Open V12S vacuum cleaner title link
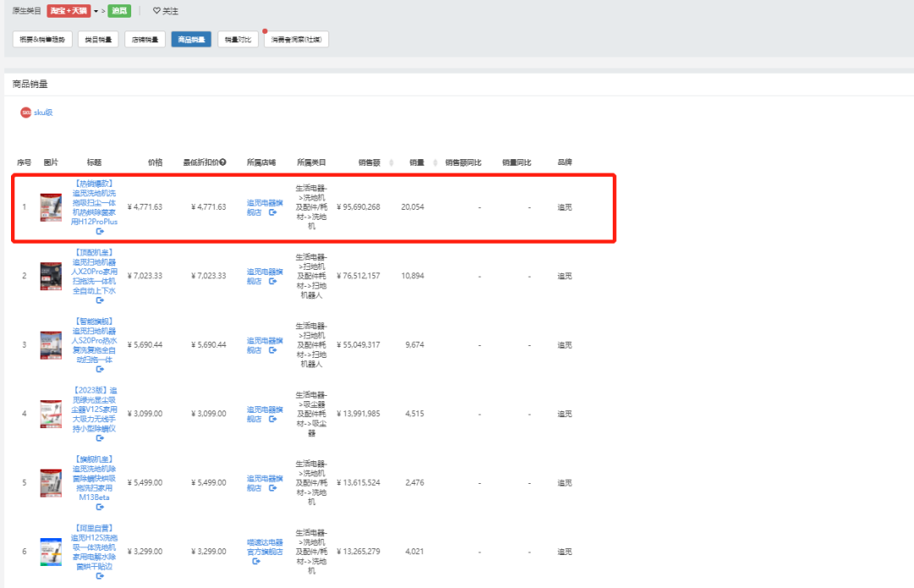 pyautogui.click(x=95, y=409)
